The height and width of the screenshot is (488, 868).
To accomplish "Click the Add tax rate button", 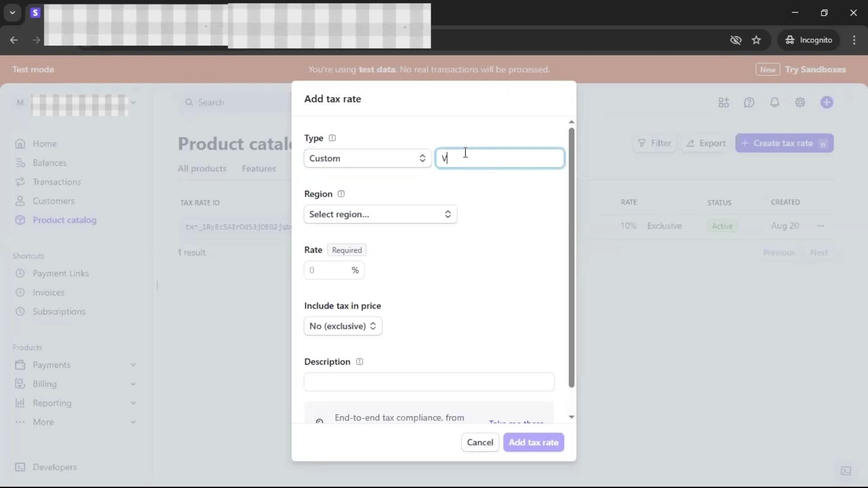I will pos(533,442).
